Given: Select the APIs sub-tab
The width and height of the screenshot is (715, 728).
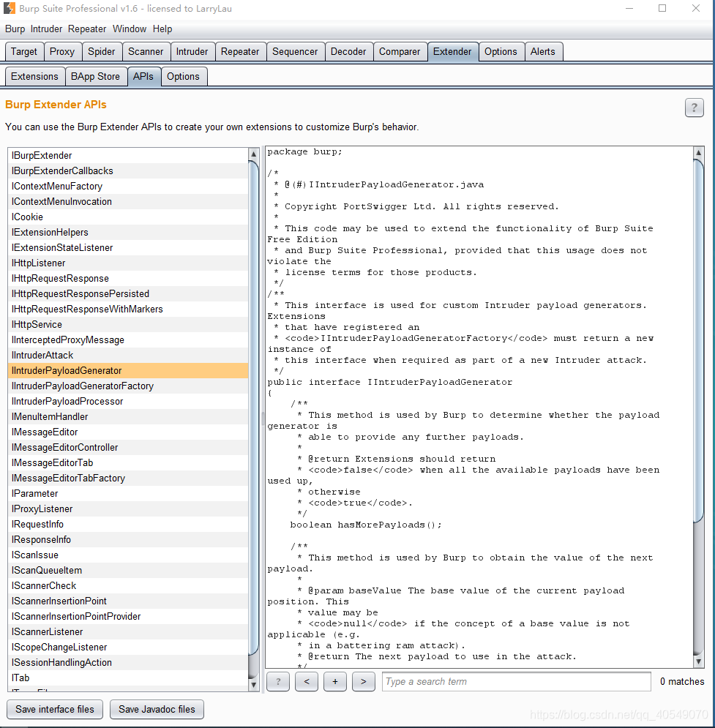Looking at the screenshot, I should point(143,77).
